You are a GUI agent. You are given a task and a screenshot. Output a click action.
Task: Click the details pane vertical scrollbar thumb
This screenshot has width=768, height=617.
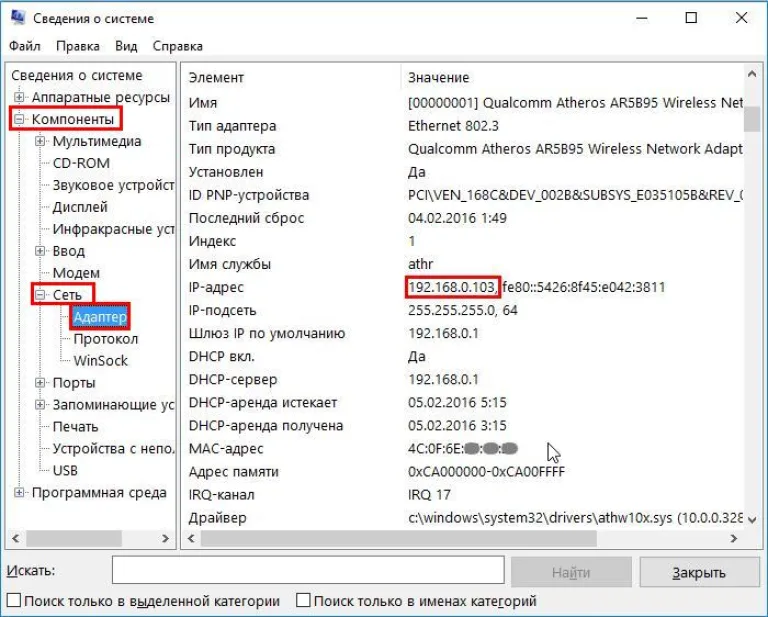click(x=752, y=119)
